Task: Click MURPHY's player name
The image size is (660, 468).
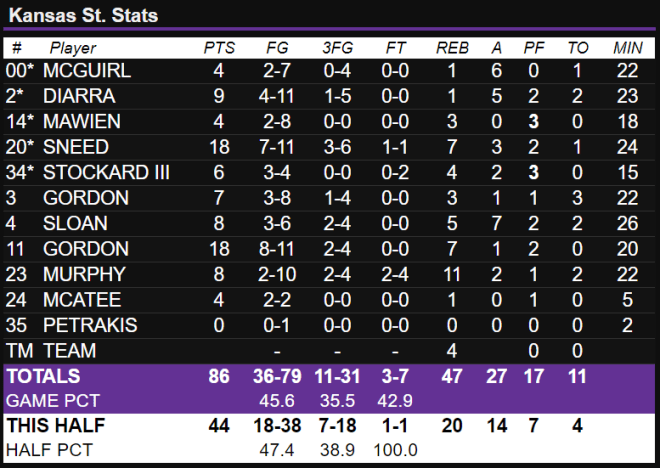Action: [x=84, y=274]
